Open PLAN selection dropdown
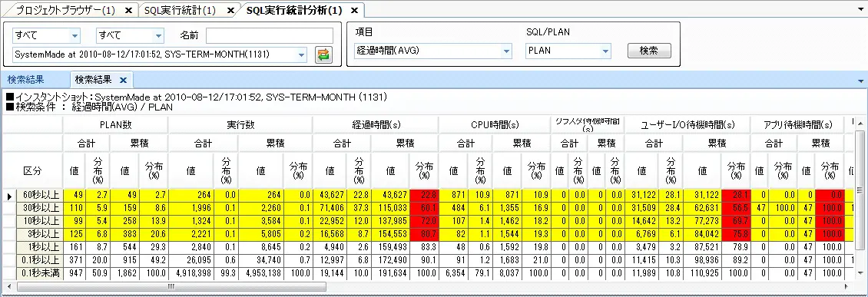Image resolution: width=868 pixels, height=297 pixels. [605, 51]
